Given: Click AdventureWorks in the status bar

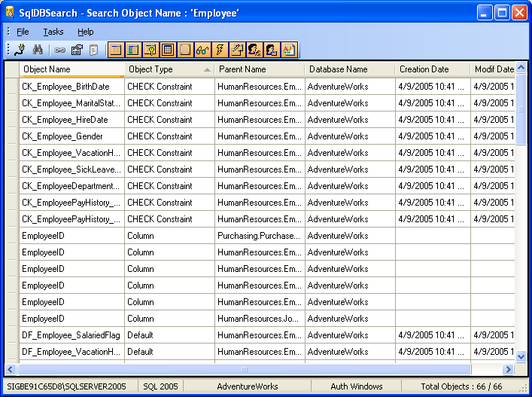Looking at the screenshot, I should (248, 386).
